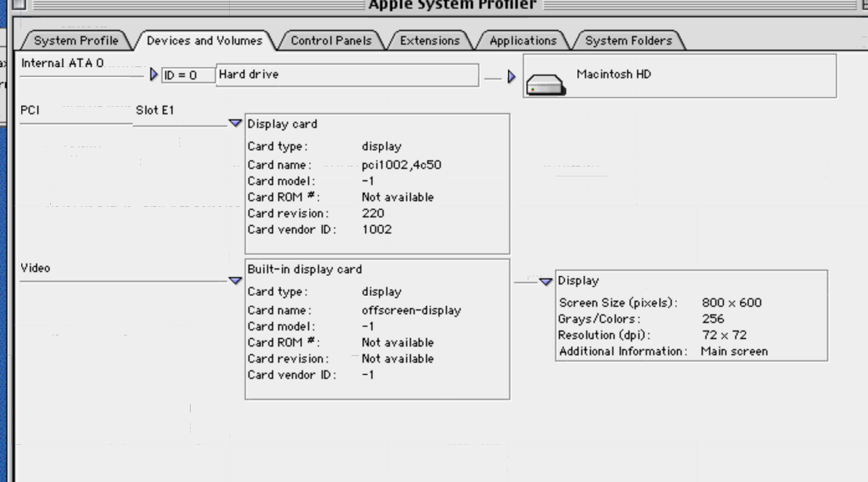Image resolution: width=868 pixels, height=482 pixels.
Task: Click the Macintosh HD drive icon
Action: coord(545,85)
